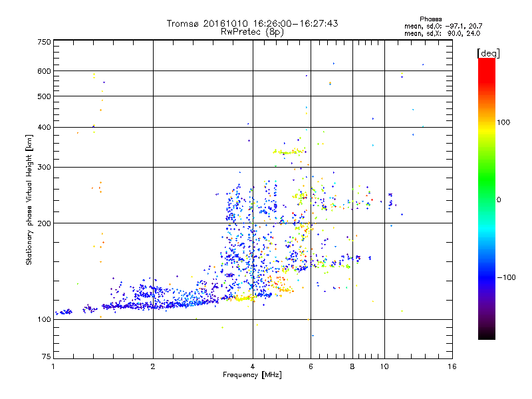This screenshot has height=399, width=532.
Task: Click the 'Phases' header label
Action: (430, 19)
